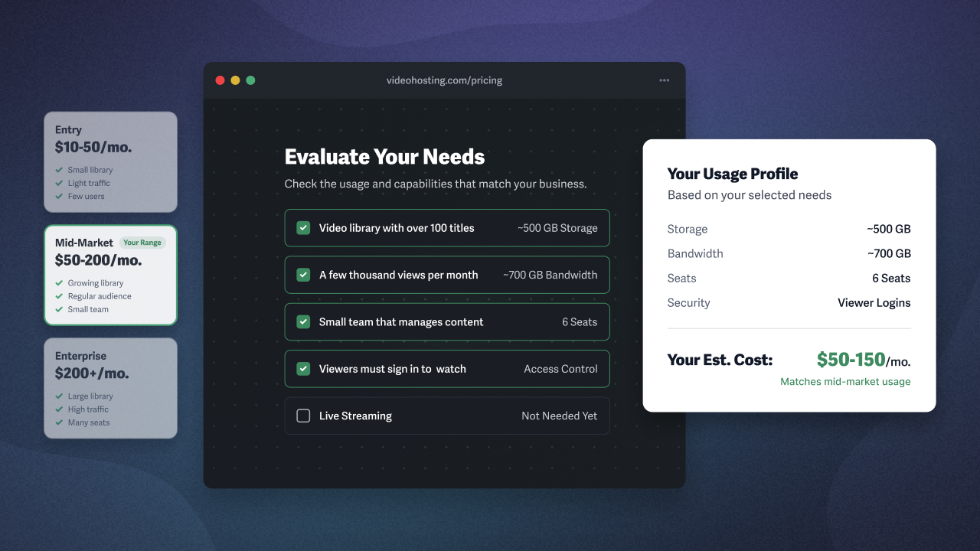Click the Viewer Logins security value

(874, 302)
